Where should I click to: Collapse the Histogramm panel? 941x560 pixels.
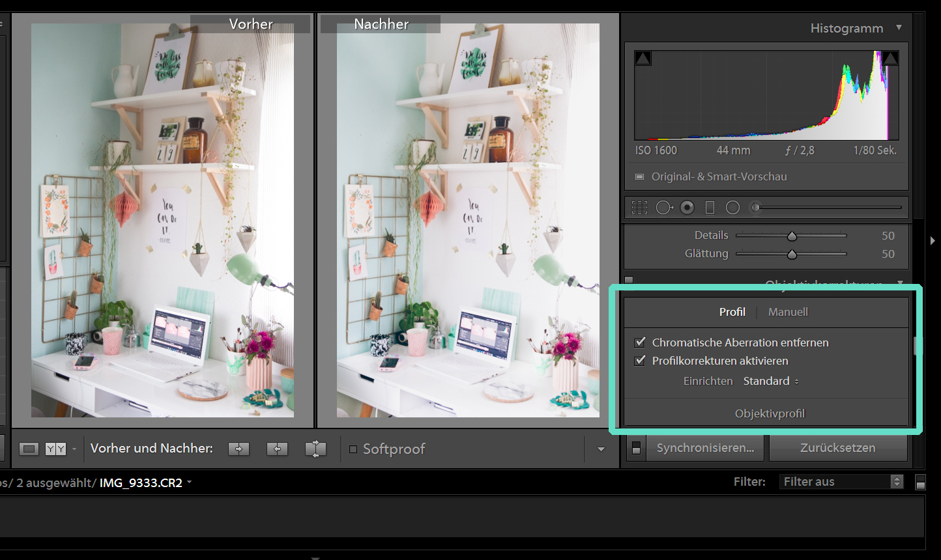coord(899,28)
